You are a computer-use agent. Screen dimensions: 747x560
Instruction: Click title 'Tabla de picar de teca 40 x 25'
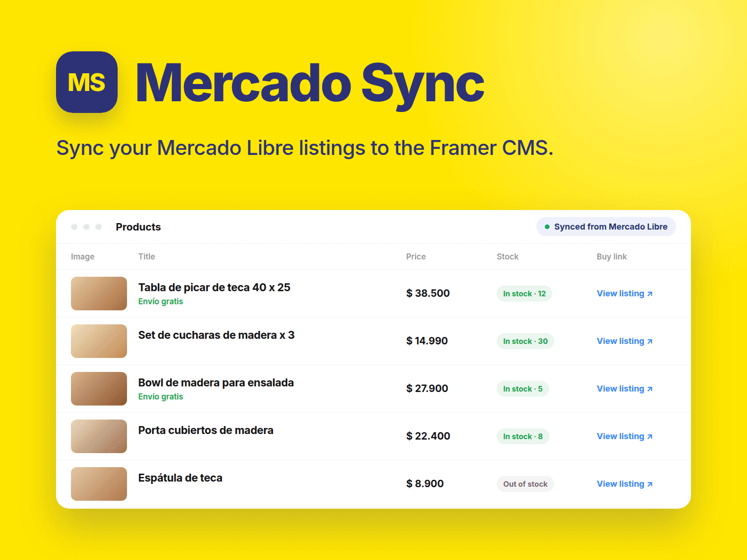coord(214,287)
